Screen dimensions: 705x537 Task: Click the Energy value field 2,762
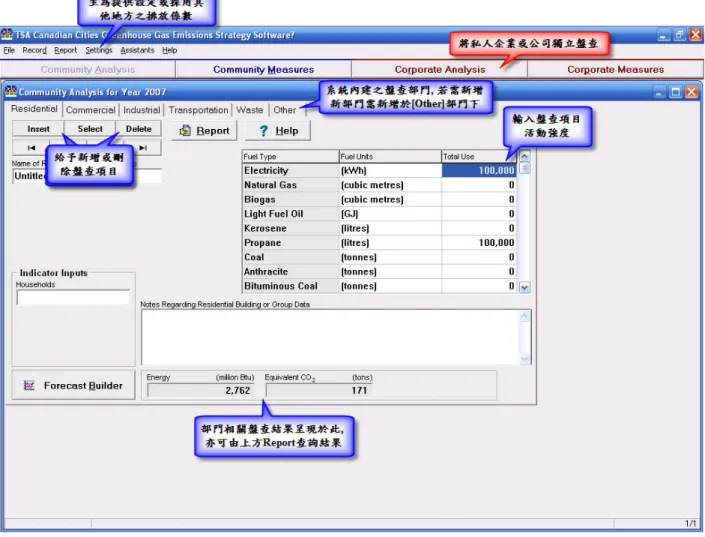(x=201, y=390)
